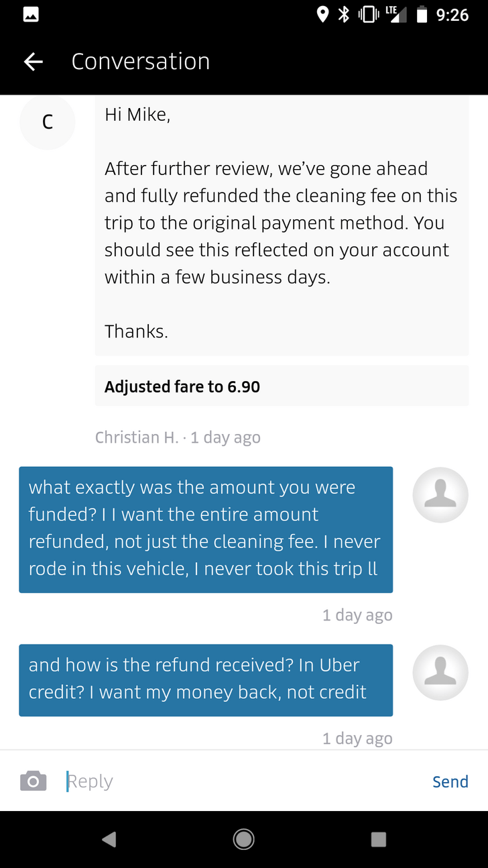Tap the "Hi Mike" support message bubble
This screenshot has height=868, width=488.
click(x=282, y=223)
